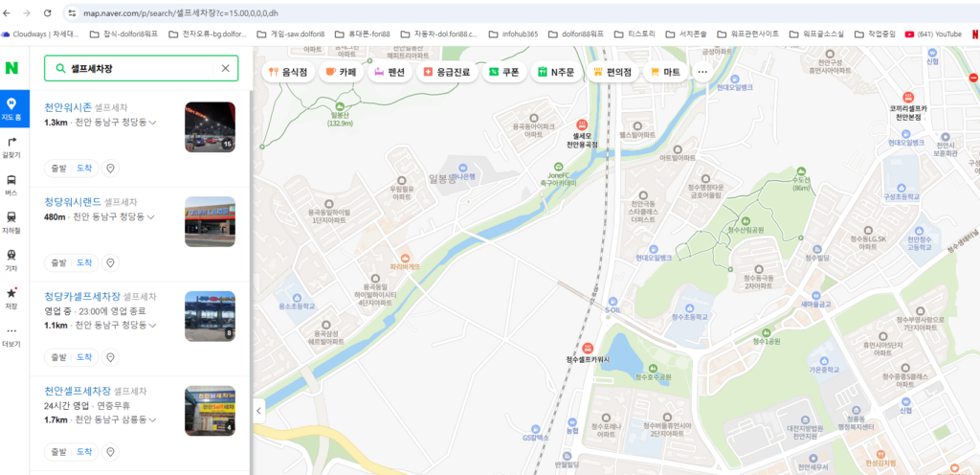
Task: Select the 편의점 category filter
Action: coord(612,71)
